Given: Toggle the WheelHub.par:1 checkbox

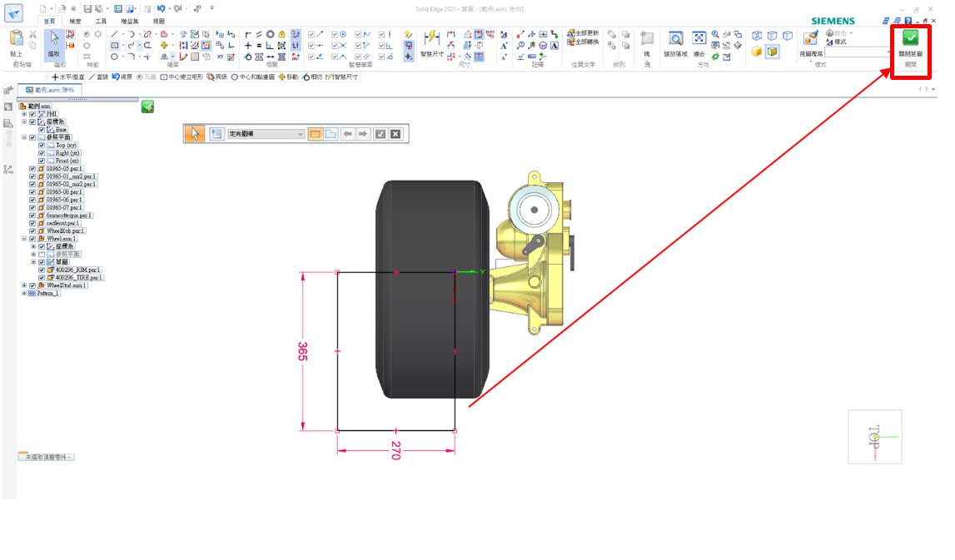Looking at the screenshot, I should point(32,231).
